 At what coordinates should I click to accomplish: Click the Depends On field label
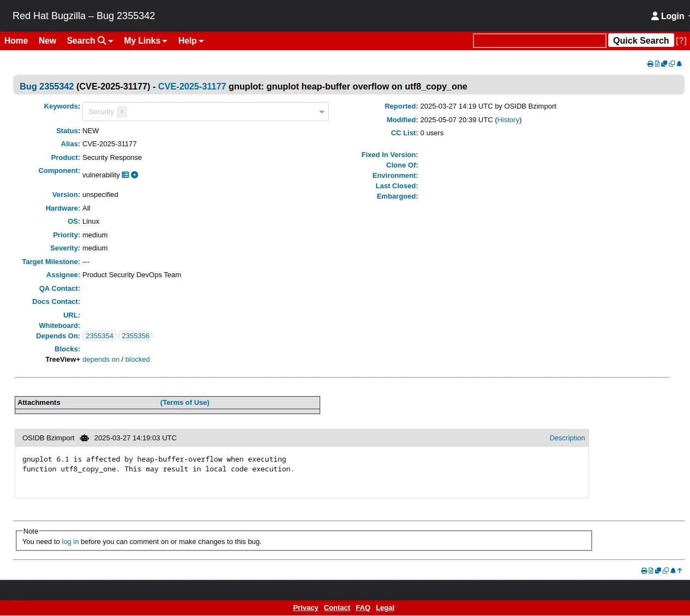58,336
